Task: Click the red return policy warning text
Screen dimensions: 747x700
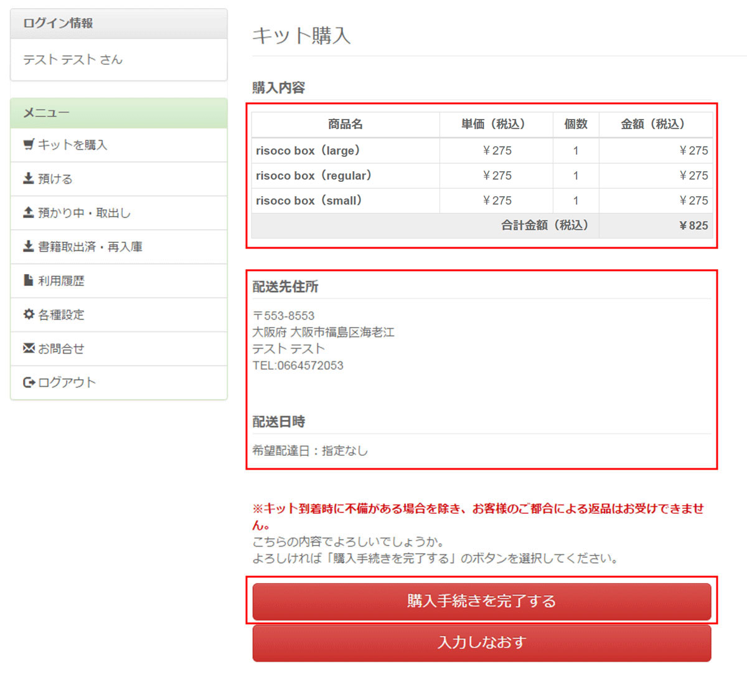Action: click(478, 516)
